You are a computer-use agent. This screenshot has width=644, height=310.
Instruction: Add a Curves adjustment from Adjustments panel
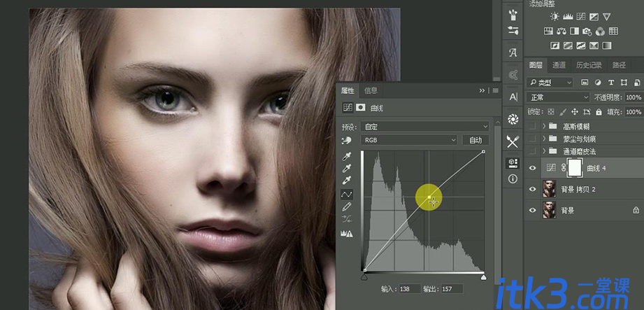[x=581, y=17]
